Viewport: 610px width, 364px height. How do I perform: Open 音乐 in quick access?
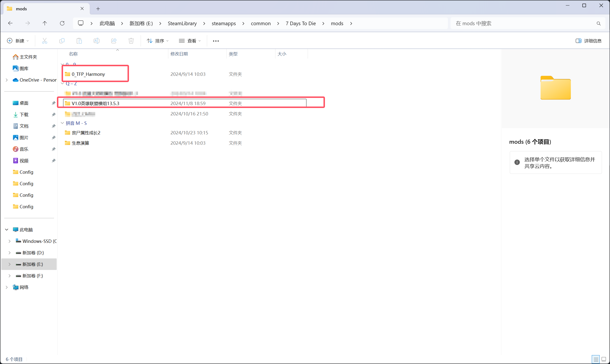point(20,149)
